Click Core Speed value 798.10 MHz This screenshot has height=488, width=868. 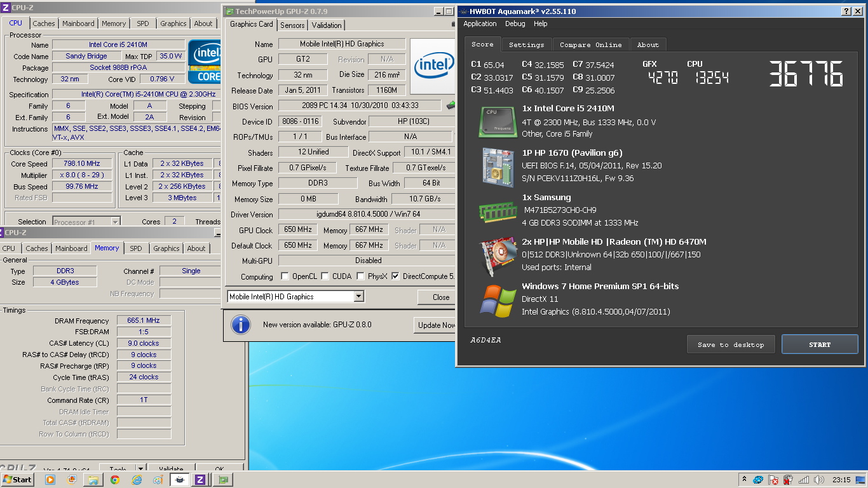point(82,163)
